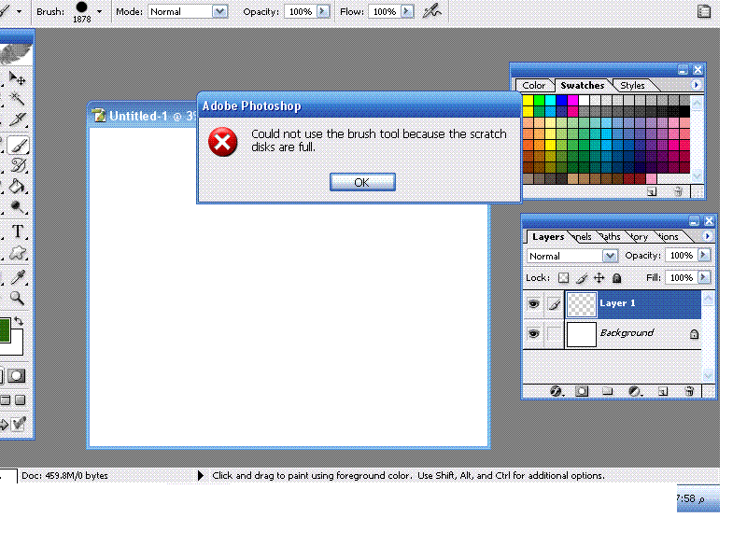
Task: Delete layer with Layers trash icon
Action: pyautogui.click(x=689, y=391)
